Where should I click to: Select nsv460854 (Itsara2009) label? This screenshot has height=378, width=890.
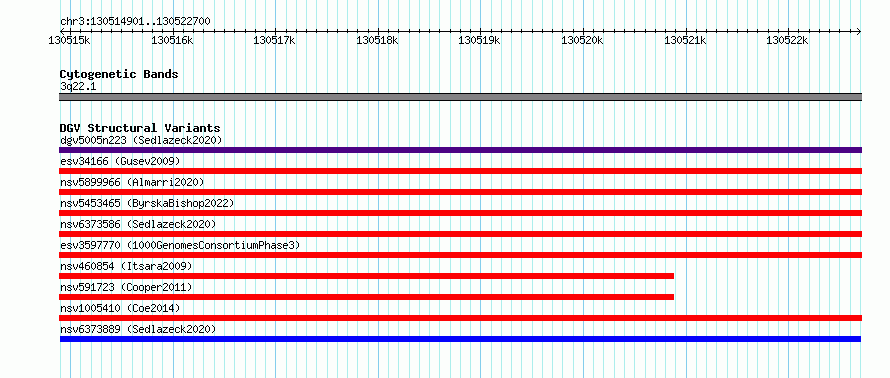[x=126, y=266]
